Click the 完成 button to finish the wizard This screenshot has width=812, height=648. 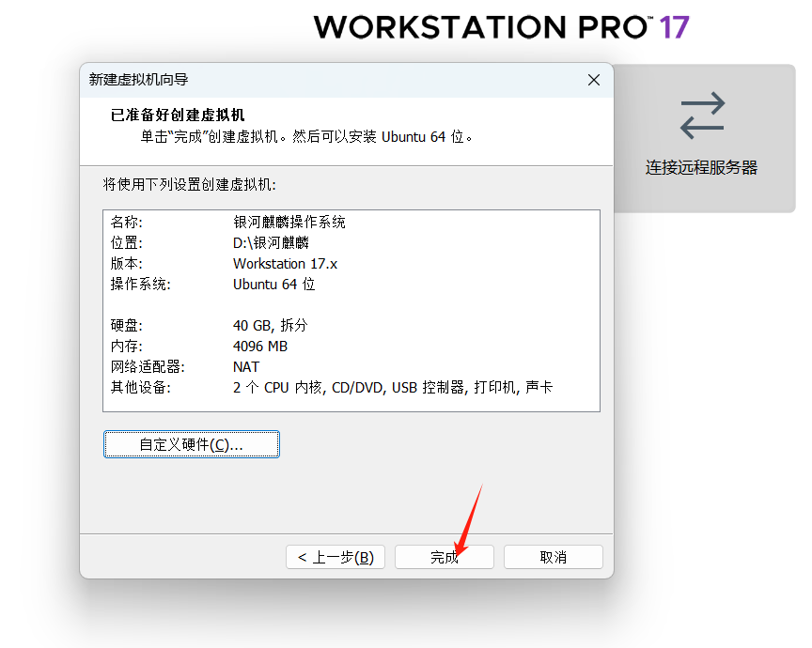(445, 557)
